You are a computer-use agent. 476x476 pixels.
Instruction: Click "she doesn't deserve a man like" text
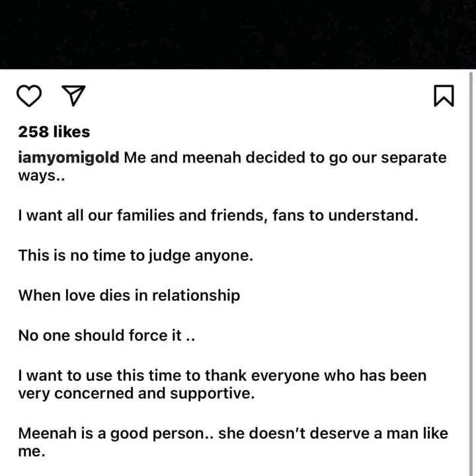[333, 434]
